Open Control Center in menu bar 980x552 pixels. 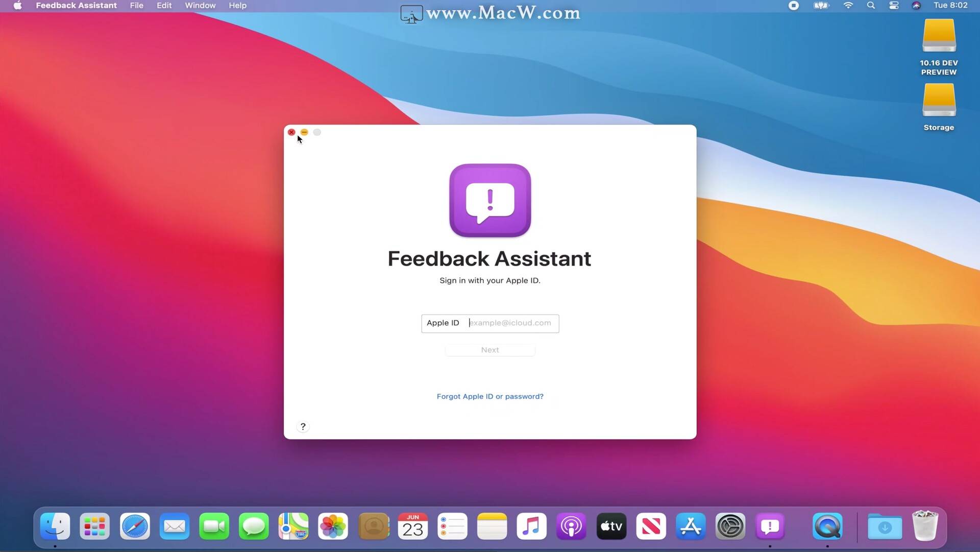click(x=894, y=6)
